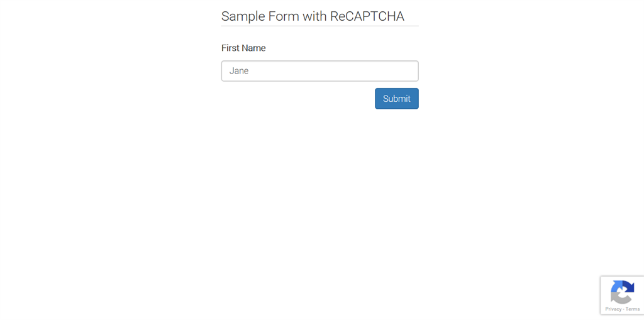View Google's Privacy policy from badge
644x320 pixels.
(x=613, y=309)
